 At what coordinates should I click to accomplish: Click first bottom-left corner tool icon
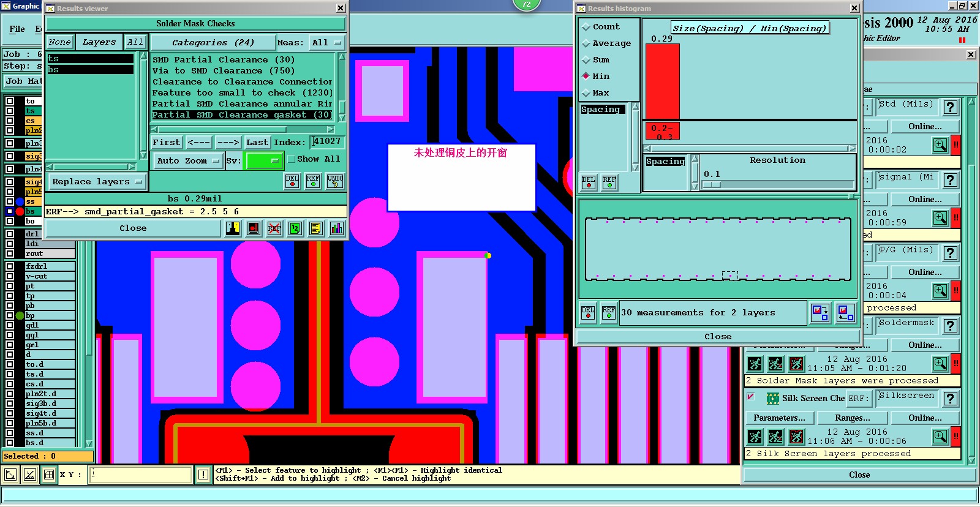coord(10,475)
